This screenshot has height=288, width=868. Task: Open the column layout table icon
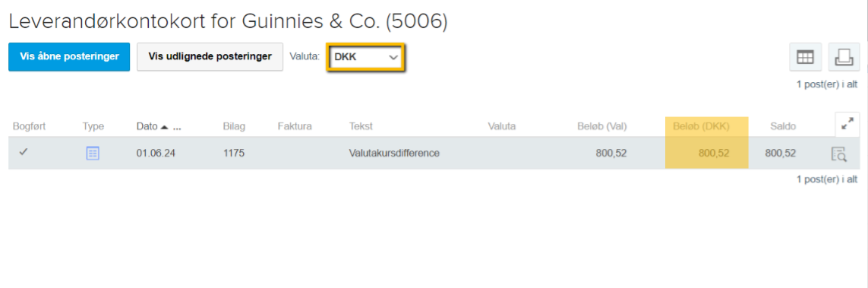coord(805,57)
